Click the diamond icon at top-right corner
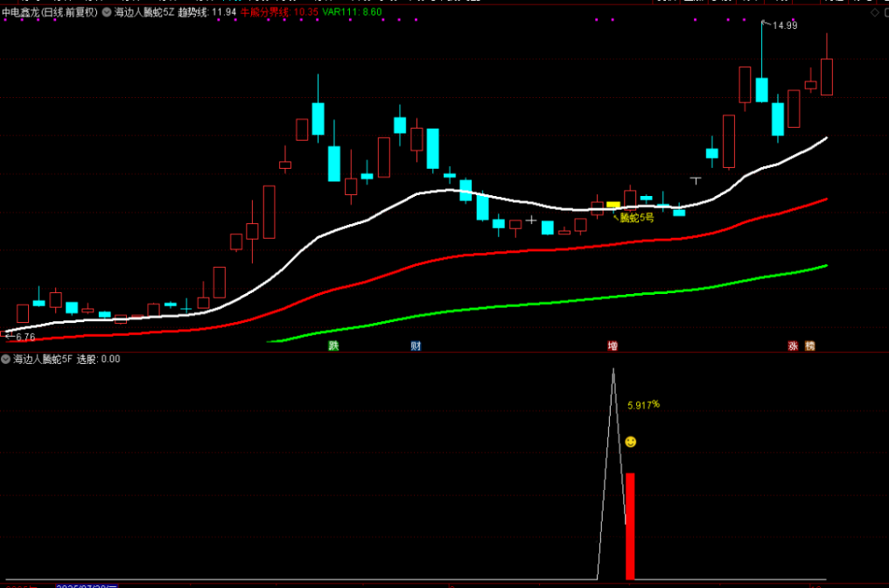Image resolution: width=889 pixels, height=588 pixels. pyautogui.click(x=875, y=13)
